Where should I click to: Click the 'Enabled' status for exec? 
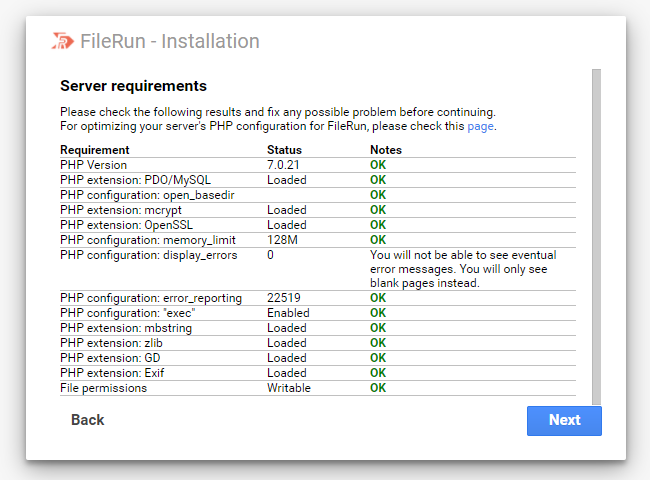(289, 313)
